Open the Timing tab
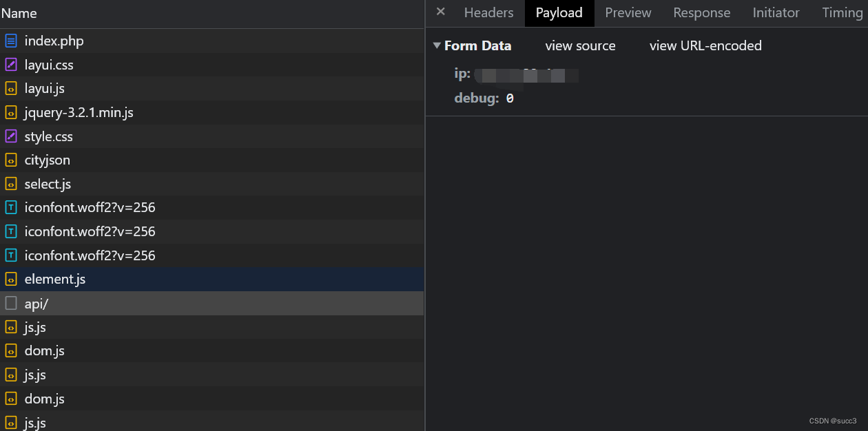Viewport: 868px width, 431px height. [x=842, y=12]
